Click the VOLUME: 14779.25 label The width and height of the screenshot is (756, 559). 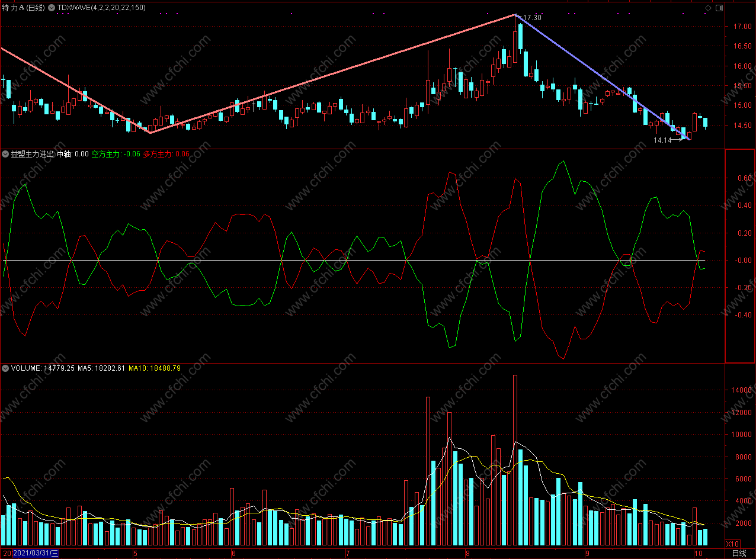pyautogui.click(x=43, y=368)
